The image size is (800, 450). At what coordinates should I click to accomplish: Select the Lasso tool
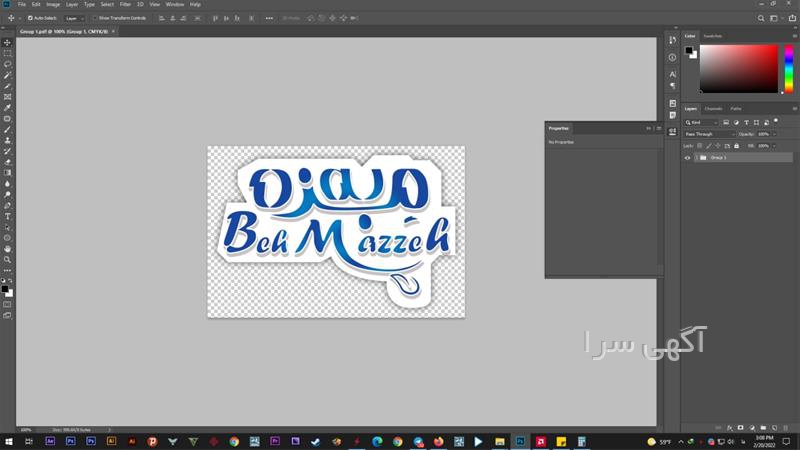[7, 64]
